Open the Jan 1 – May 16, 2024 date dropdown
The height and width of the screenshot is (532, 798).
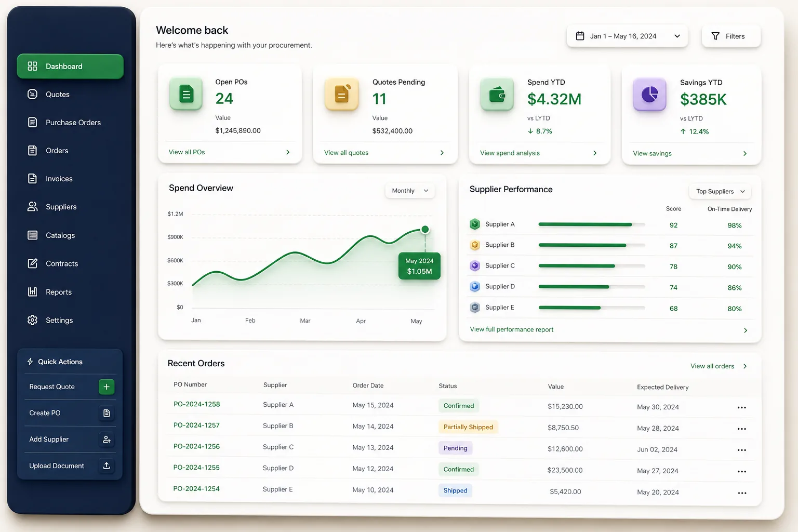[628, 36]
